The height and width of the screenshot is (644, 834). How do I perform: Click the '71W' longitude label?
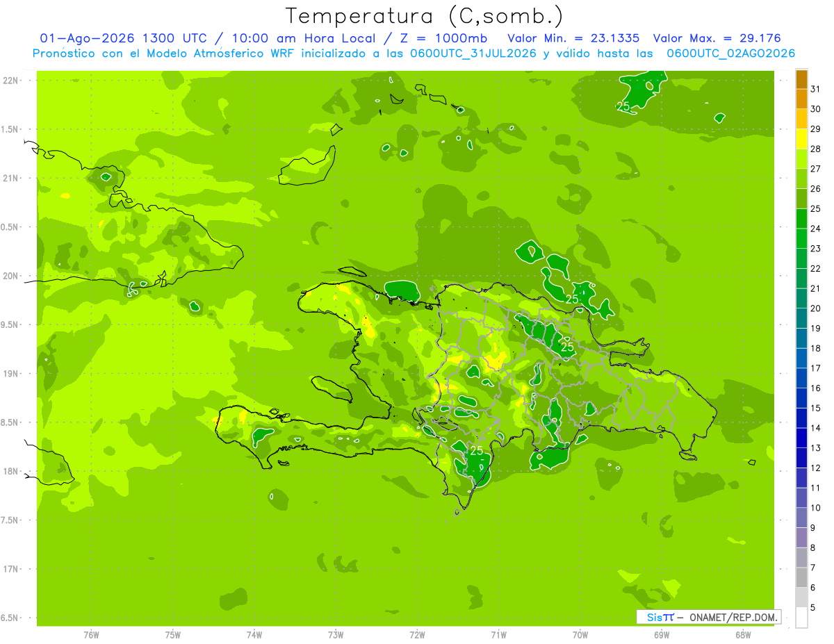pyautogui.click(x=498, y=634)
